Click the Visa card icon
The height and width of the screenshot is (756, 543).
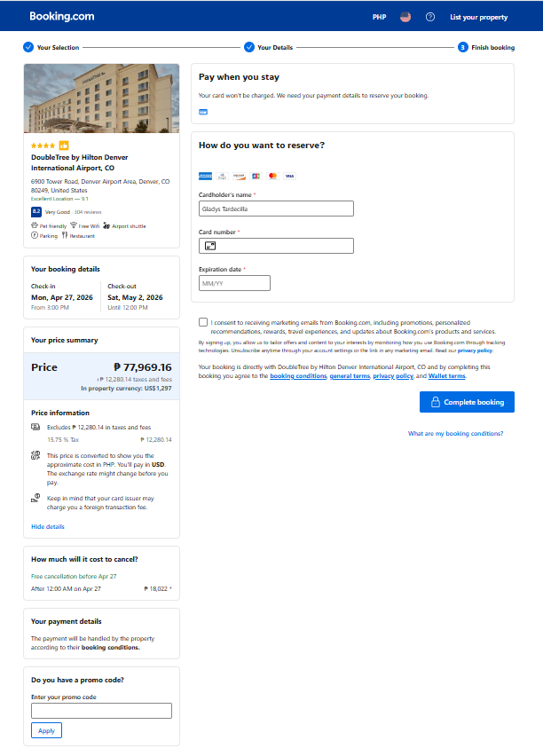[289, 176]
